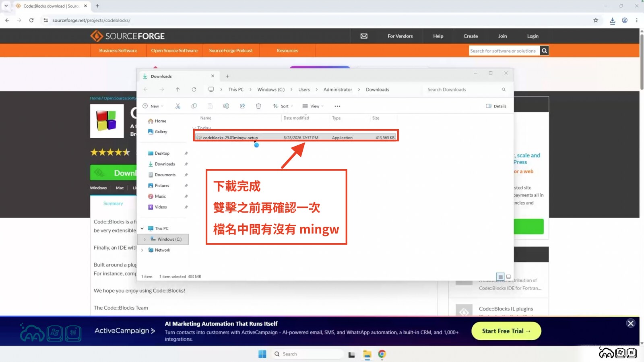The height and width of the screenshot is (362, 644).
Task: Click the Copy icon in Explorer toolbar
Action: (x=194, y=106)
